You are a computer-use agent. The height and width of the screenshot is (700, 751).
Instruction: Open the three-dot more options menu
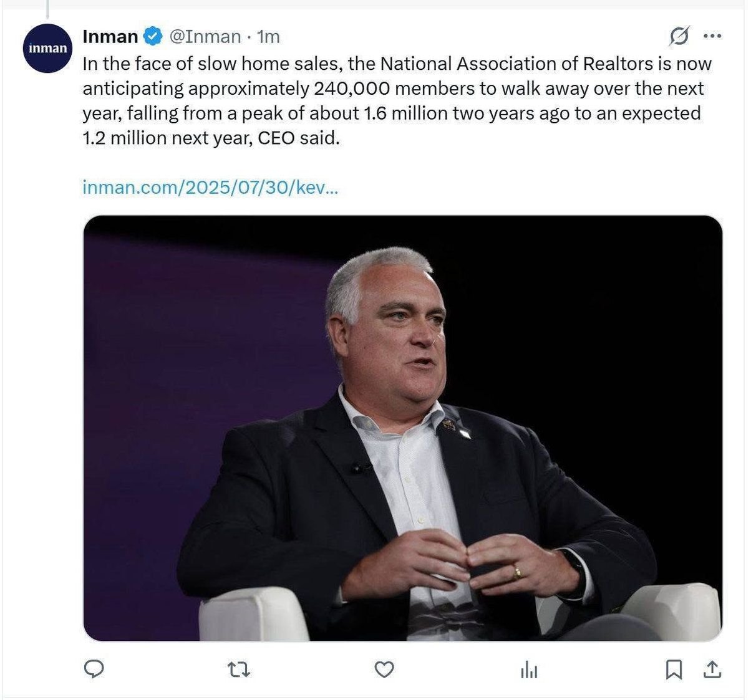pos(712,36)
